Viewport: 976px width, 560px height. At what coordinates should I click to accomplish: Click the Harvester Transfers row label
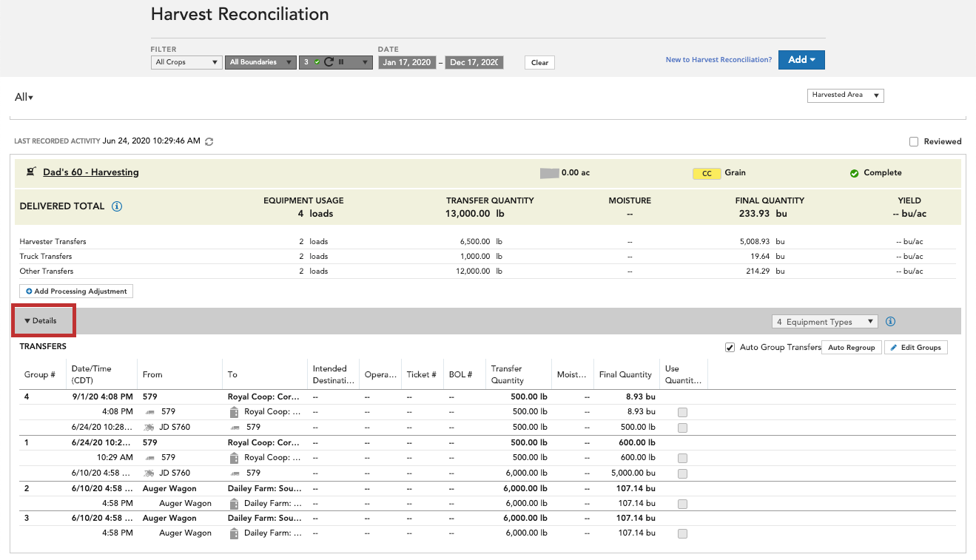(53, 242)
